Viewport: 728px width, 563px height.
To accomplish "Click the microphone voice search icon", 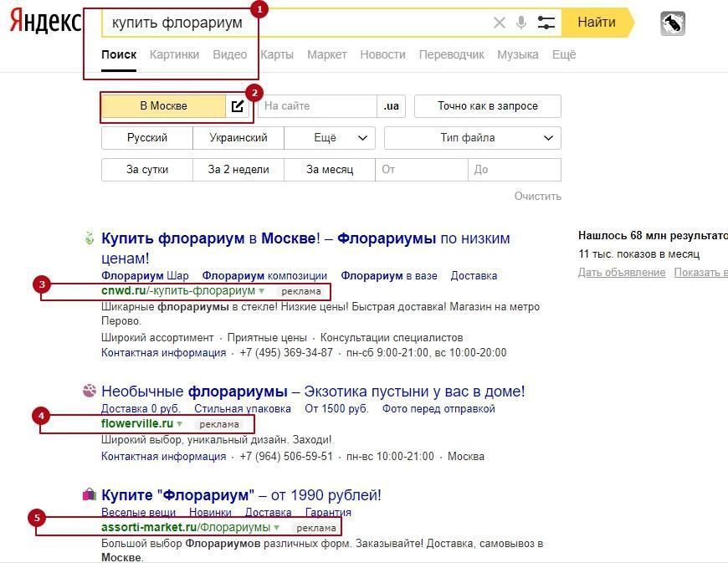I will [x=521, y=23].
